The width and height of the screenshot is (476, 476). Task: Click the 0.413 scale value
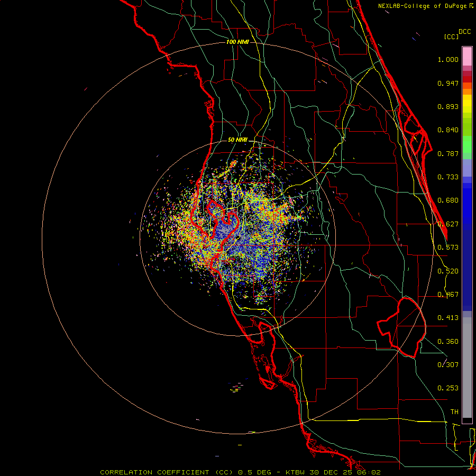[448, 318]
